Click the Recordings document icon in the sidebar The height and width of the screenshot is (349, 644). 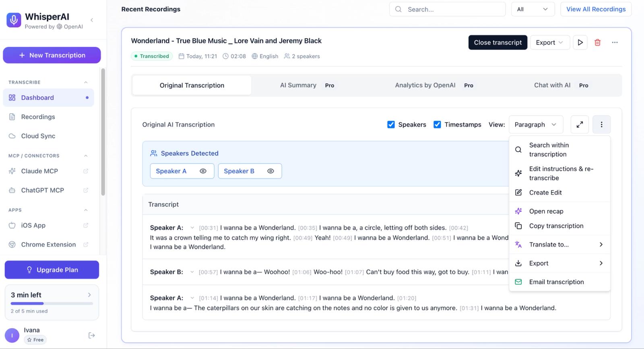pos(12,117)
